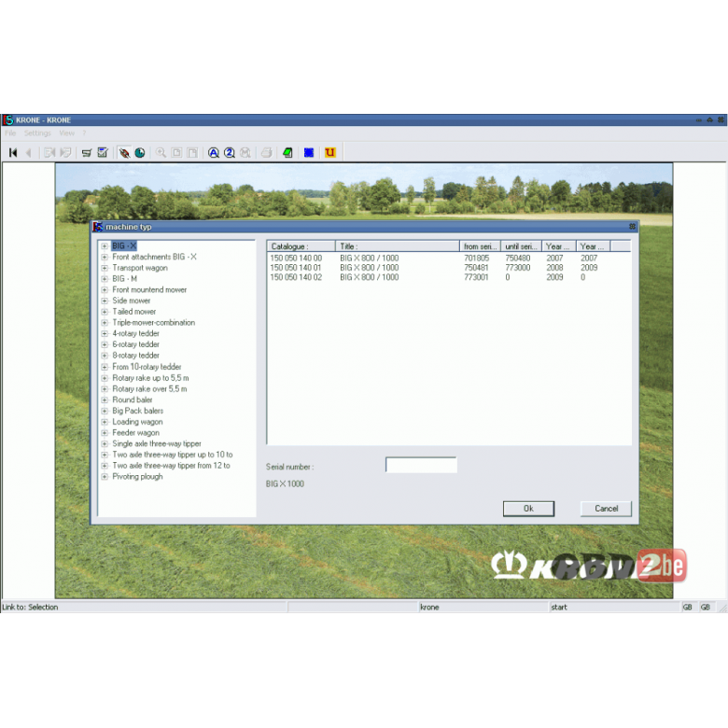Expand Front attachments BIG - X node
The width and height of the screenshot is (728, 728).
[x=105, y=257]
